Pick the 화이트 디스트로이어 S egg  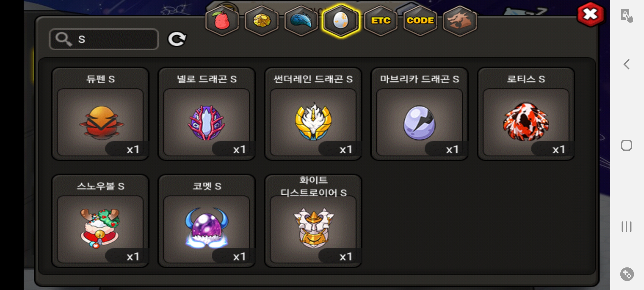tap(313, 221)
